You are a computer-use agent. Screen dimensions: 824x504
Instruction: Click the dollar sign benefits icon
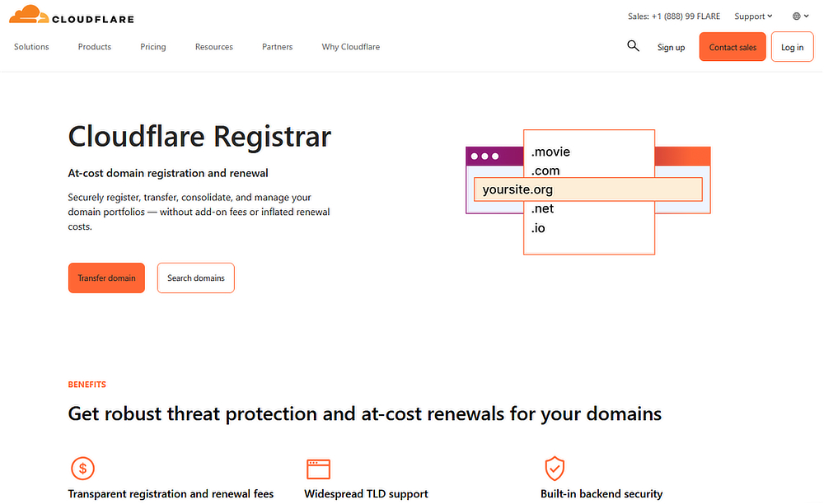pos(82,469)
